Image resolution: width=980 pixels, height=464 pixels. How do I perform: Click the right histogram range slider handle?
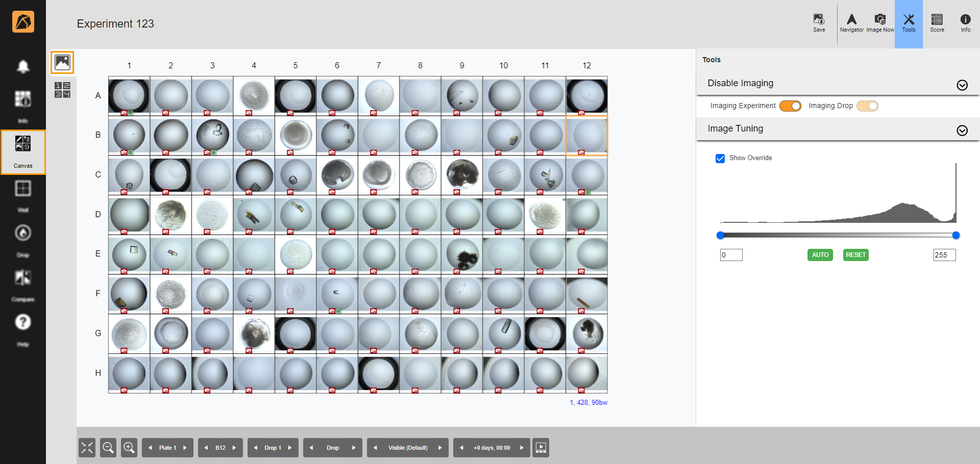point(956,235)
